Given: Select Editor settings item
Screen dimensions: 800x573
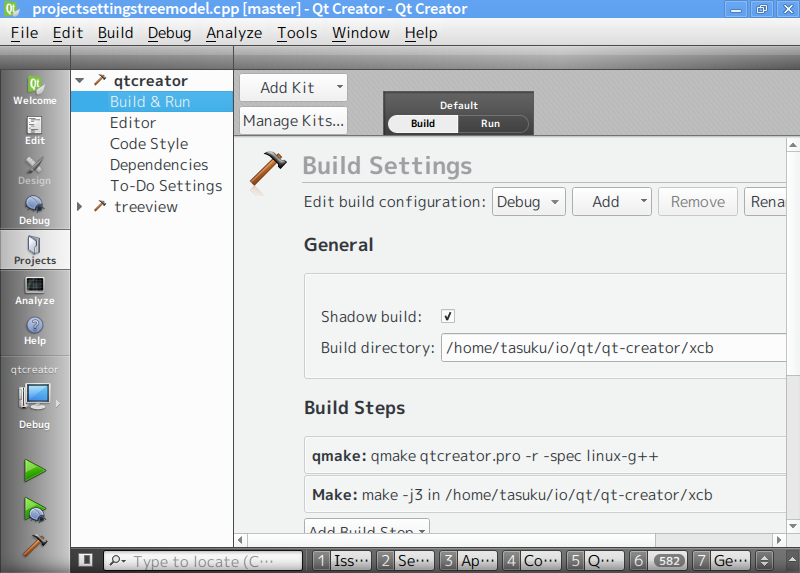Looking at the screenshot, I should coord(152,122).
